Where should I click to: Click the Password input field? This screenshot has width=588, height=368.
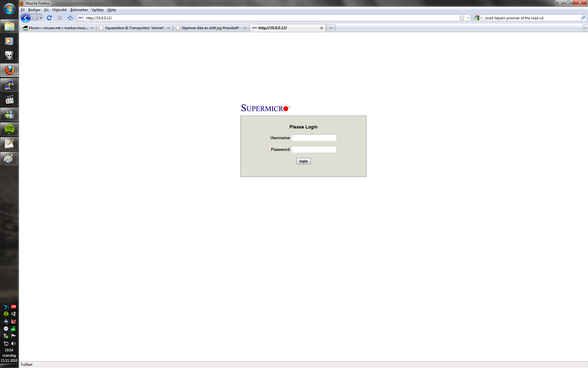(314, 150)
